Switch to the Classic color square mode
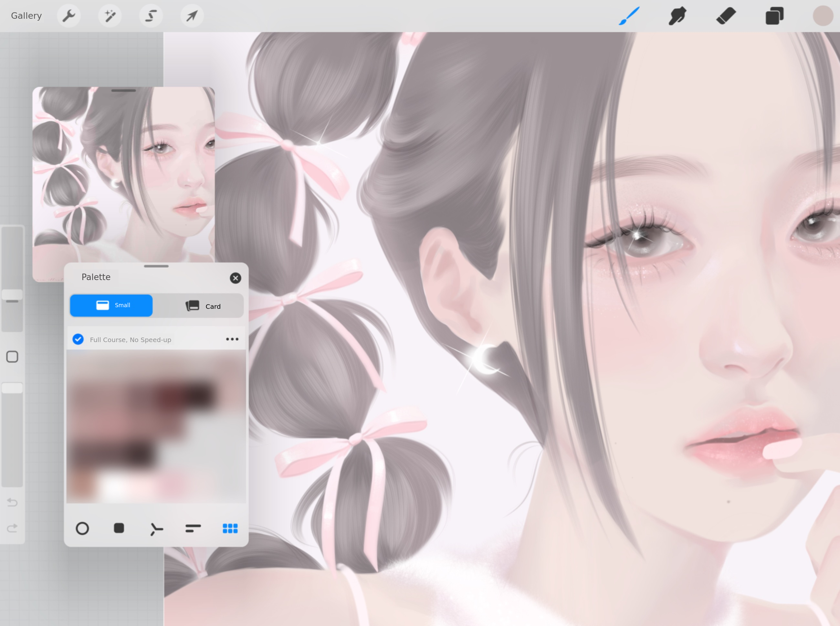The width and height of the screenshot is (840, 626). (x=119, y=528)
